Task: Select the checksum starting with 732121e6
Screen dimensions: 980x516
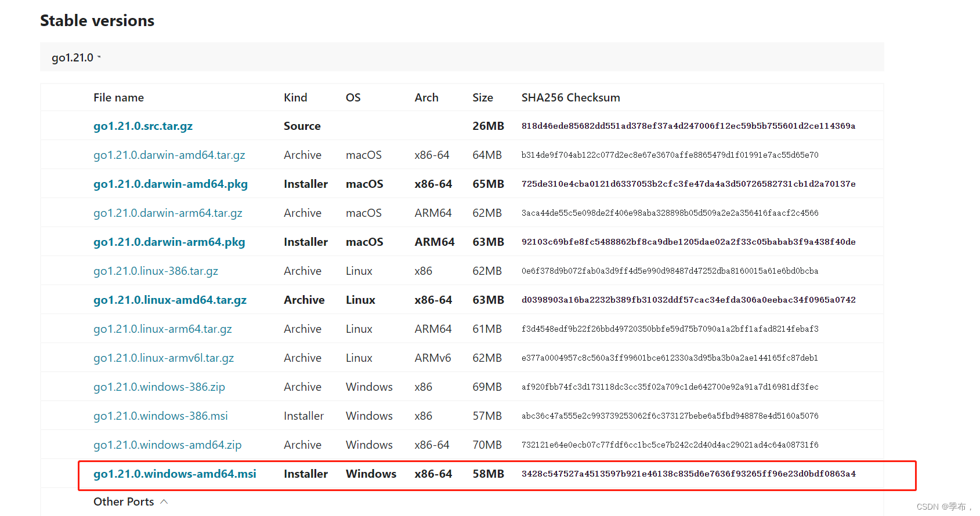Action: (x=670, y=445)
